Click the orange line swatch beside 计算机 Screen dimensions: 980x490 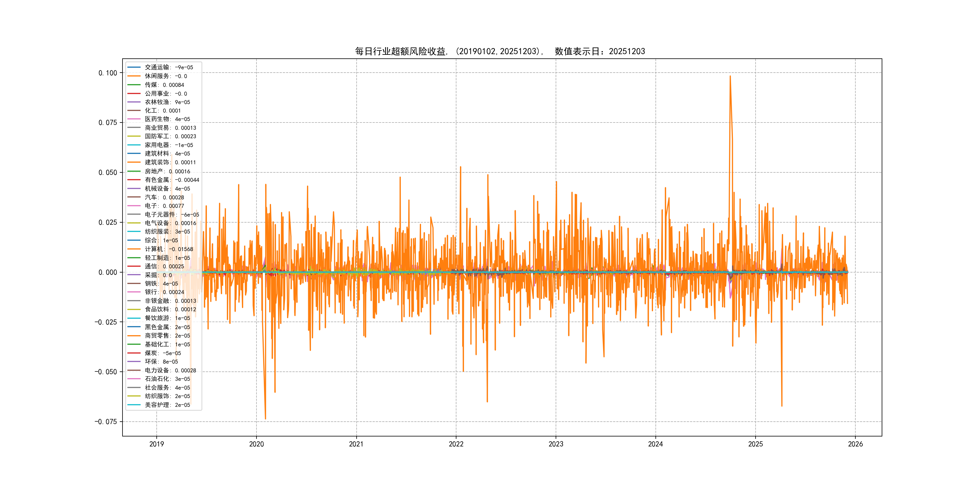click(134, 249)
